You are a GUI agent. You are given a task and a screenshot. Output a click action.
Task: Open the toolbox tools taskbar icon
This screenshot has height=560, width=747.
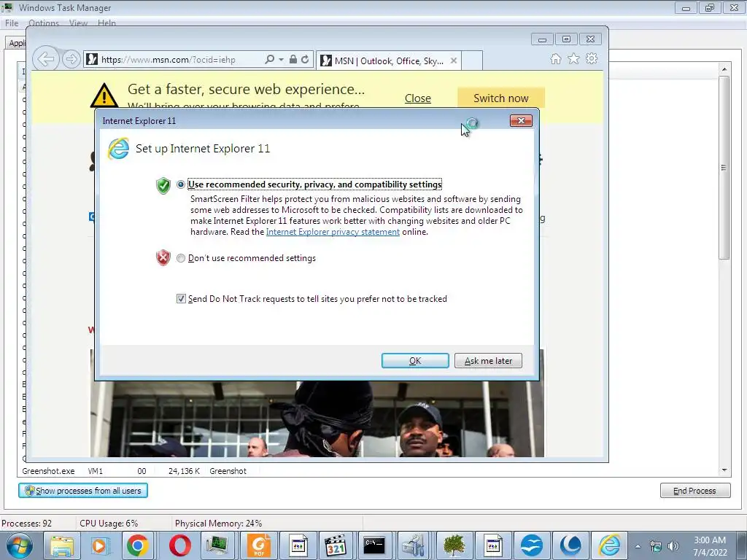click(x=413, y=545)
